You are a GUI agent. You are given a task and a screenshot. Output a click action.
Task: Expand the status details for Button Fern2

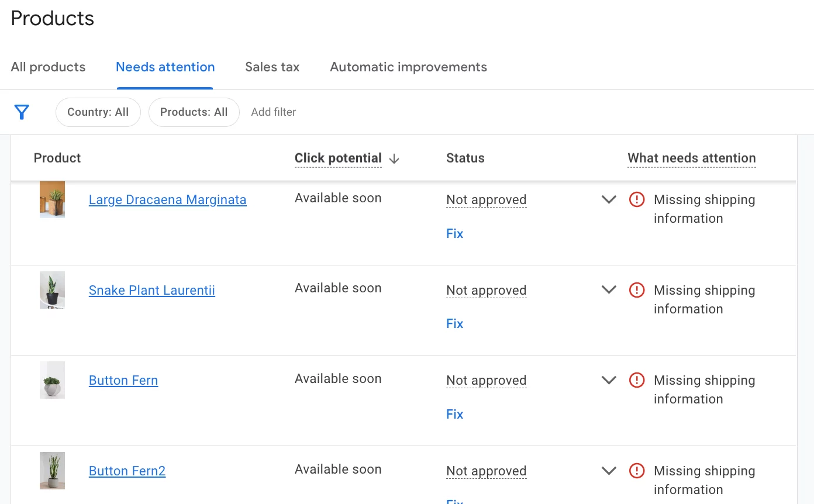coord(608,471)
